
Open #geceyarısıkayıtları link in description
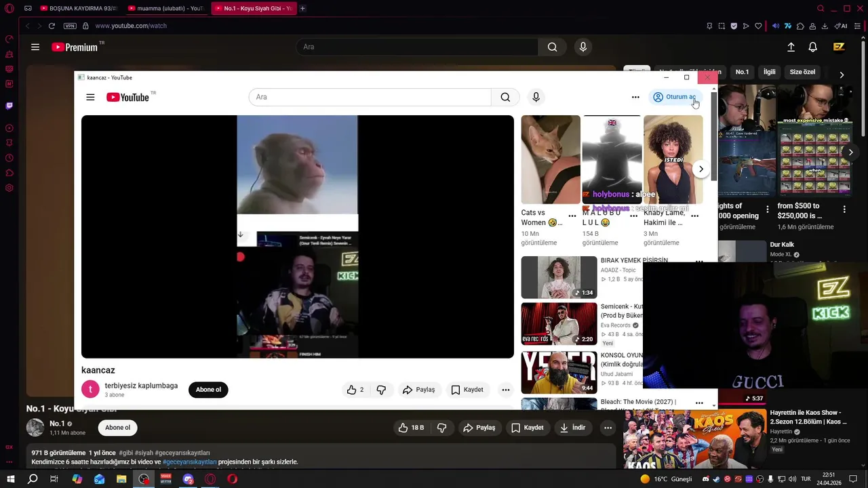189,462
